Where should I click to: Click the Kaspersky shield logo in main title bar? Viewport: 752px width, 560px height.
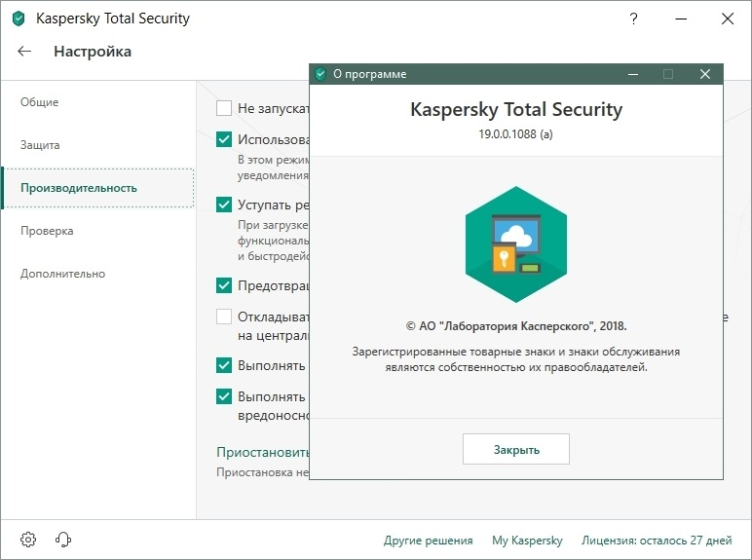tap(19, 19)
